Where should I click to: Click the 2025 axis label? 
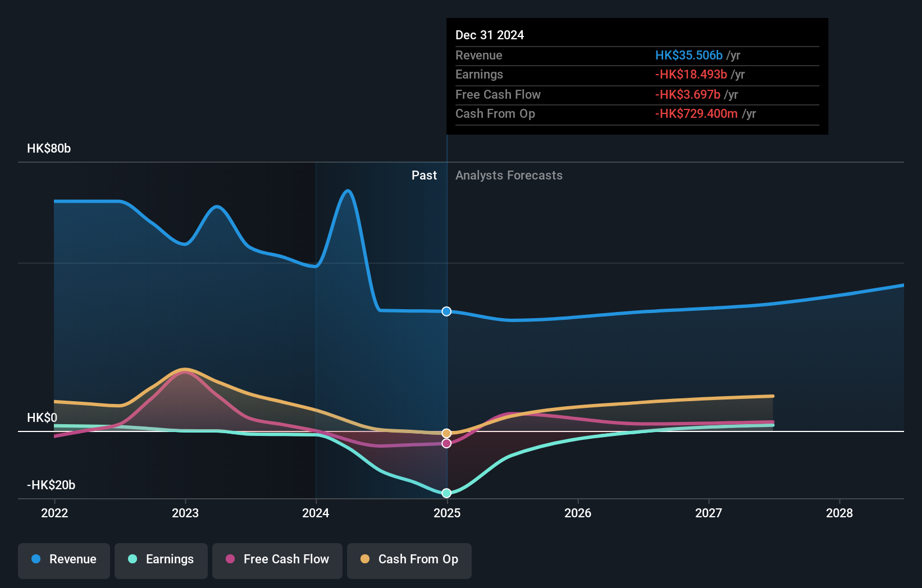[447, 513]
